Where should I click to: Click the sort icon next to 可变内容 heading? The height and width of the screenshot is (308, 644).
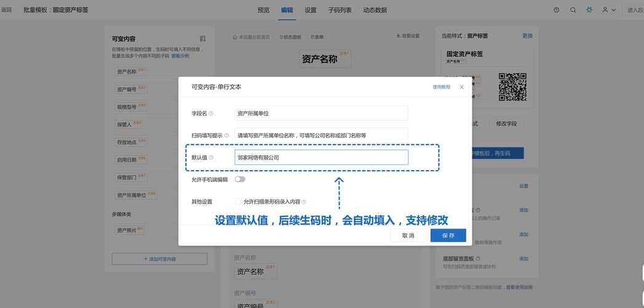(x=202, y=39)
